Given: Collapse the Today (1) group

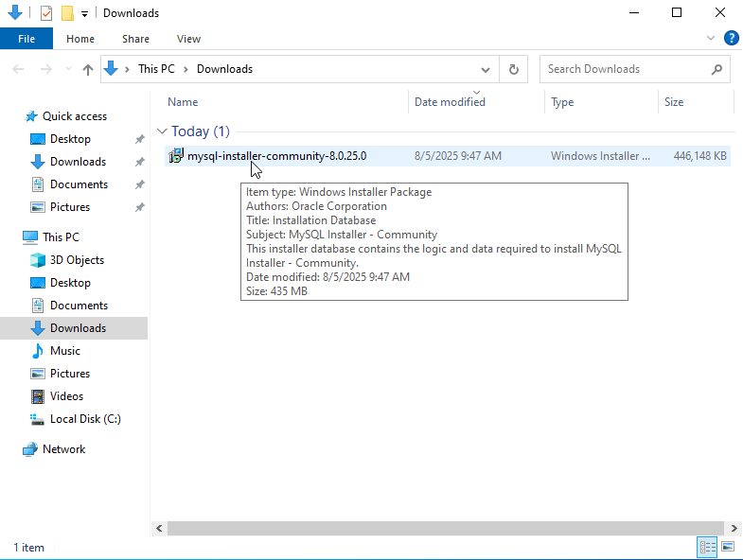Looking at the screenshot, I should [x=162, y=131].
